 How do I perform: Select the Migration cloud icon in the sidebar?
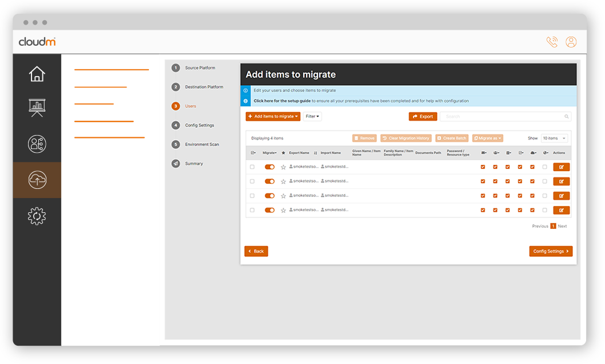click(37, 180)
